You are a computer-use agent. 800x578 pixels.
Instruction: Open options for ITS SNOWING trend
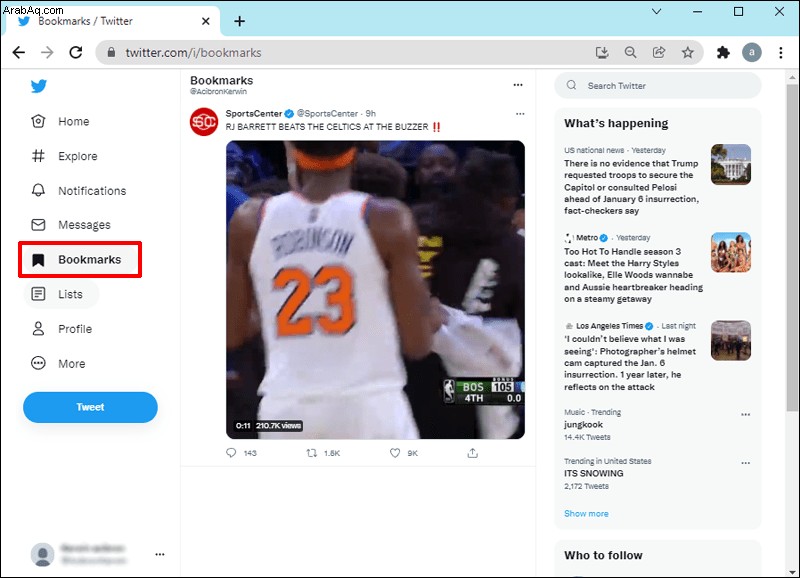click(745, 463)
